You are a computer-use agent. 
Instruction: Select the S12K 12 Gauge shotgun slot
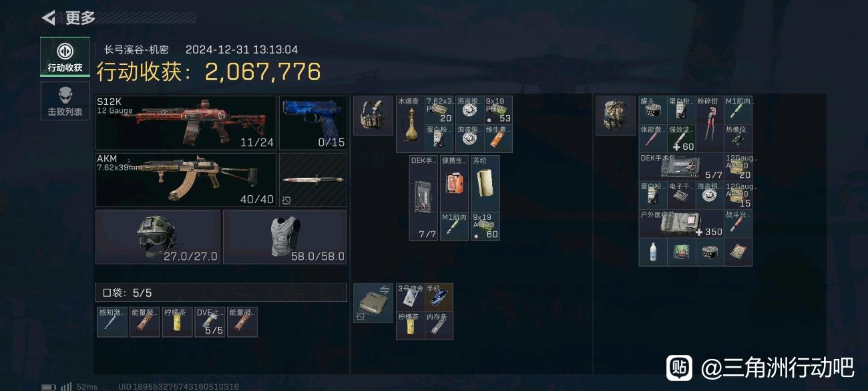coord(186,122)
